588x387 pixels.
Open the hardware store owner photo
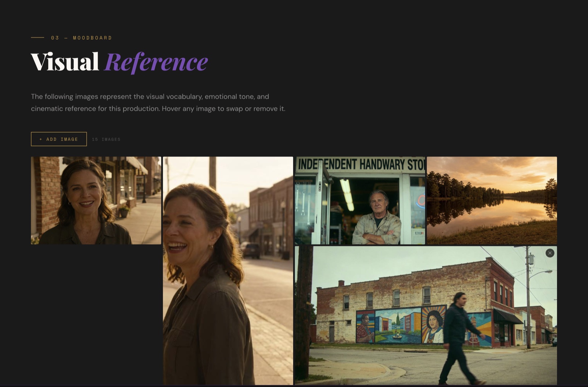click(360, 200)
